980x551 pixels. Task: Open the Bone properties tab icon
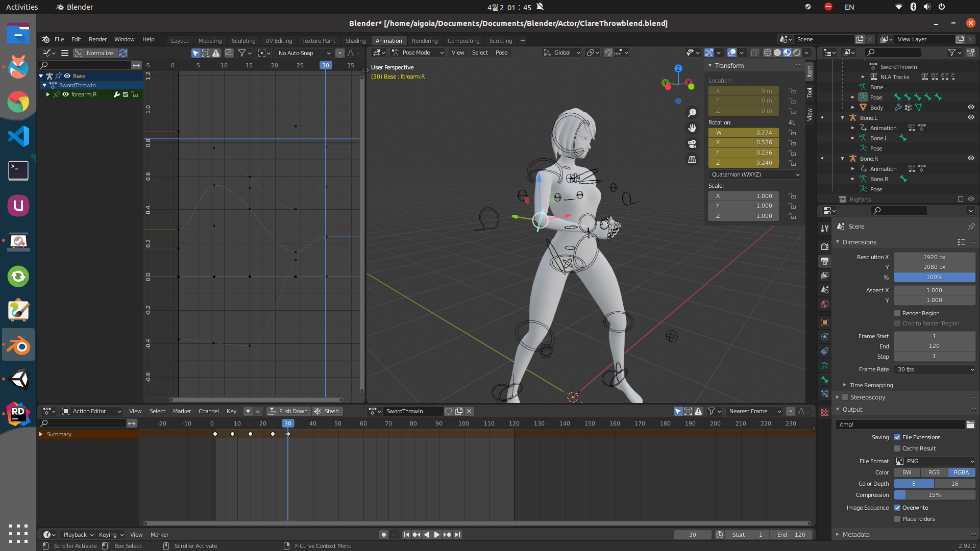824,380
